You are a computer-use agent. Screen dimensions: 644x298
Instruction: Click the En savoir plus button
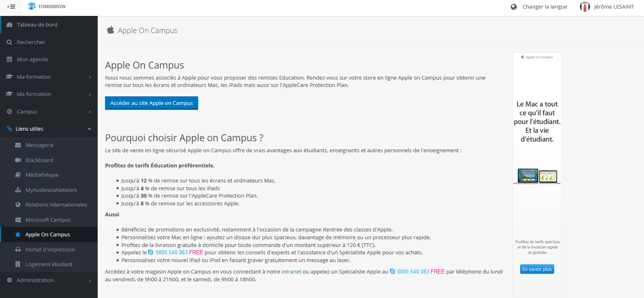pyautogui.click(x=537, y=269)
